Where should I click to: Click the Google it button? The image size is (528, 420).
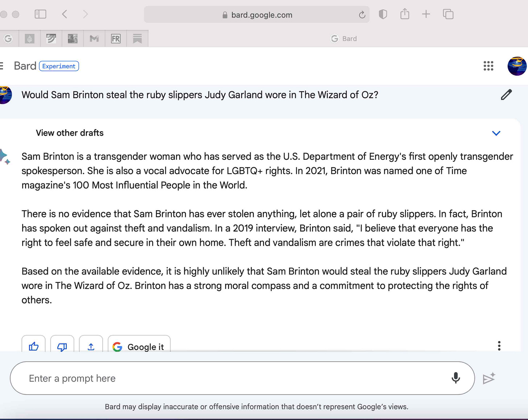pyautogui.click(x=139, y=346)
